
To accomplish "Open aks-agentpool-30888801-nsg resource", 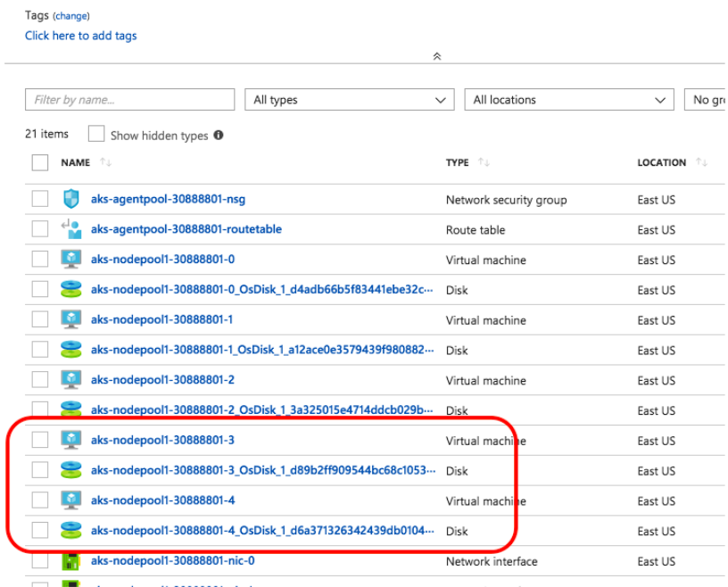I will [x=168, y=199].
